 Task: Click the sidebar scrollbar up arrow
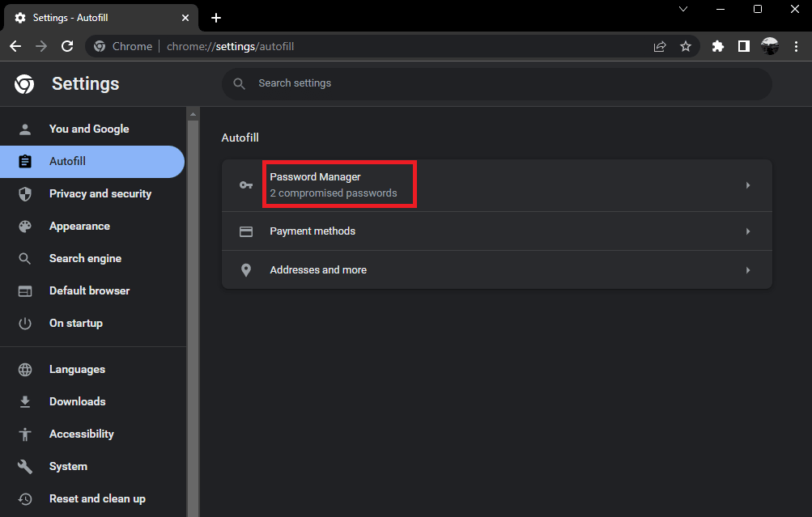coord(193,114)
